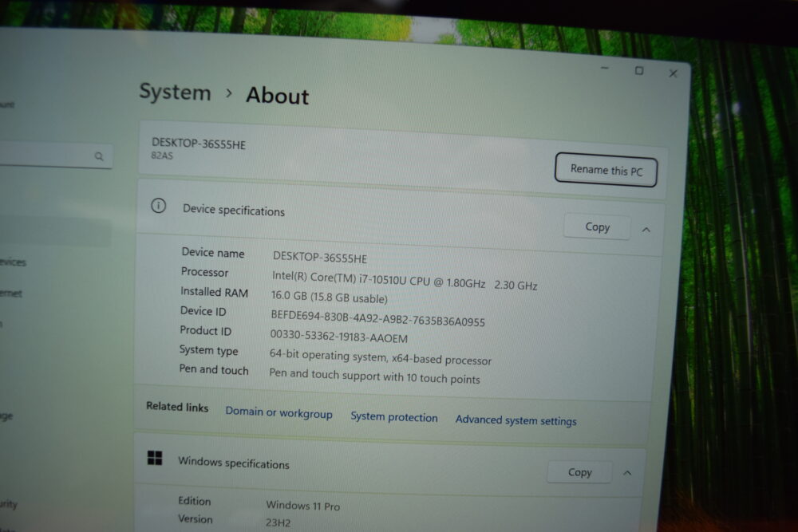
Task: Click the About page title
Action: (x=278, y=96)
